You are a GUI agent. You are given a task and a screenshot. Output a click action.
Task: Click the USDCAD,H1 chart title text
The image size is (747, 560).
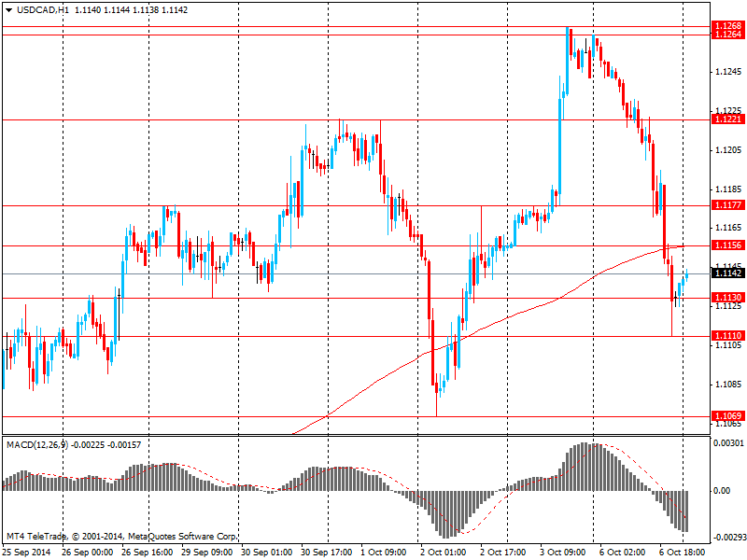[x=42, y=10]
